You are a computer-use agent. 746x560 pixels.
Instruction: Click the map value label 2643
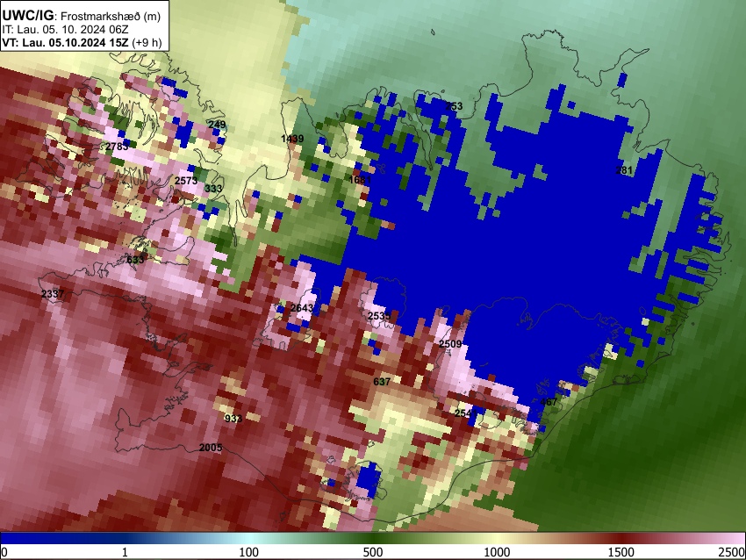(x=302, y=308)
